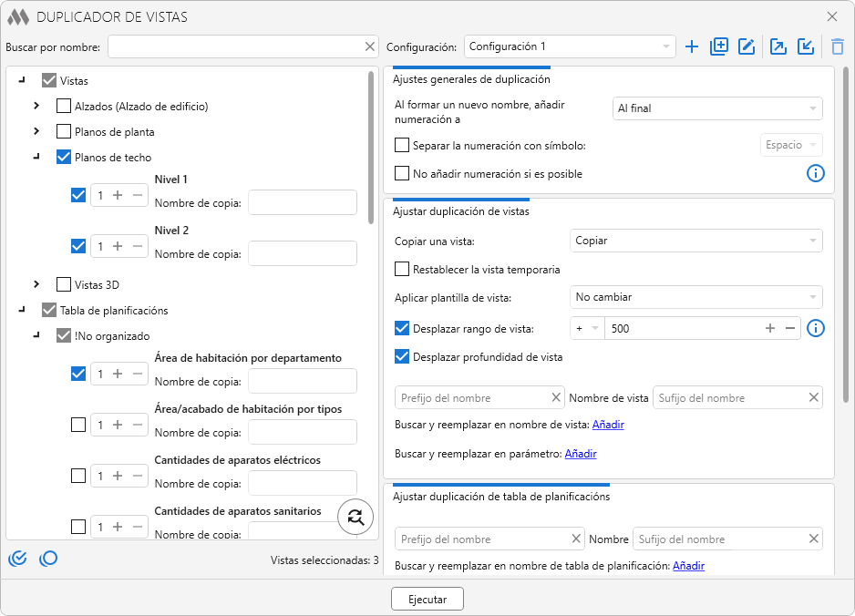The image size is (855, 616).
Task: Click 'Añadir' link for view name replace
Action: (x=608, y=425)
